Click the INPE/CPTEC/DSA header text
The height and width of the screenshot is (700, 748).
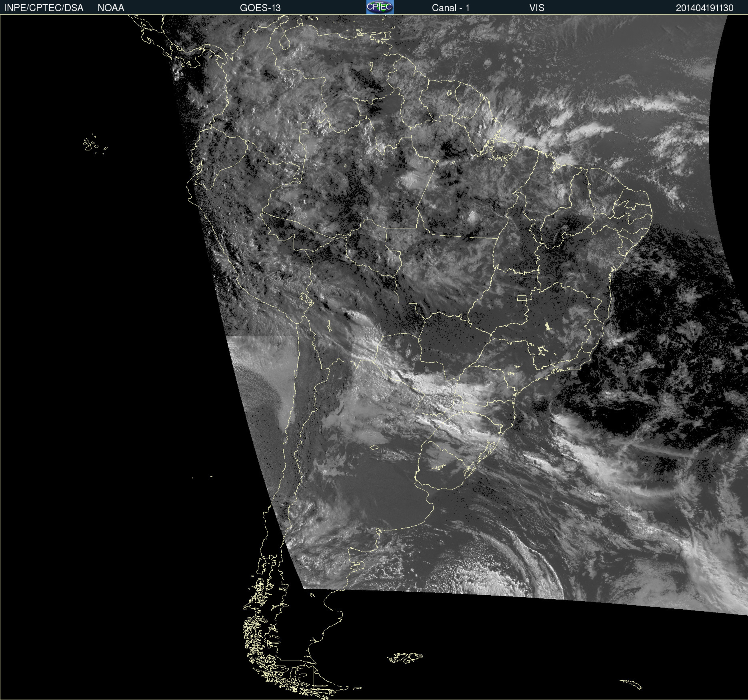pyautogui.click(x=44, y=8)
